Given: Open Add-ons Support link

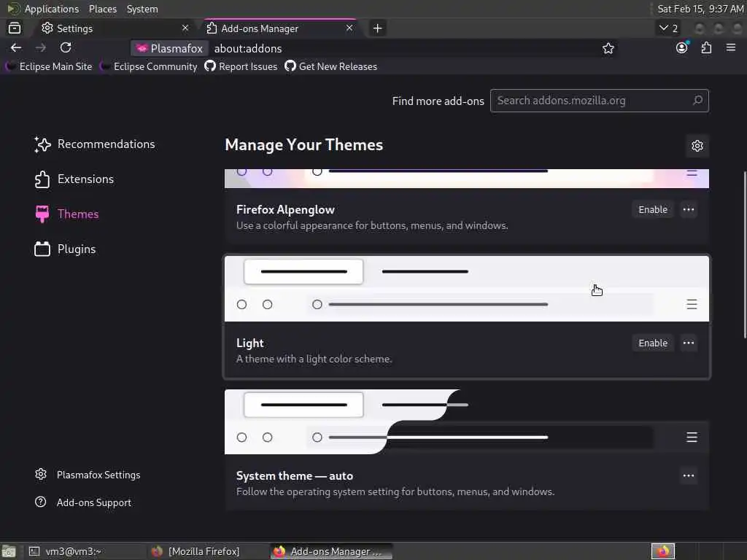Looking at the screenshot, I should (83, 502).
